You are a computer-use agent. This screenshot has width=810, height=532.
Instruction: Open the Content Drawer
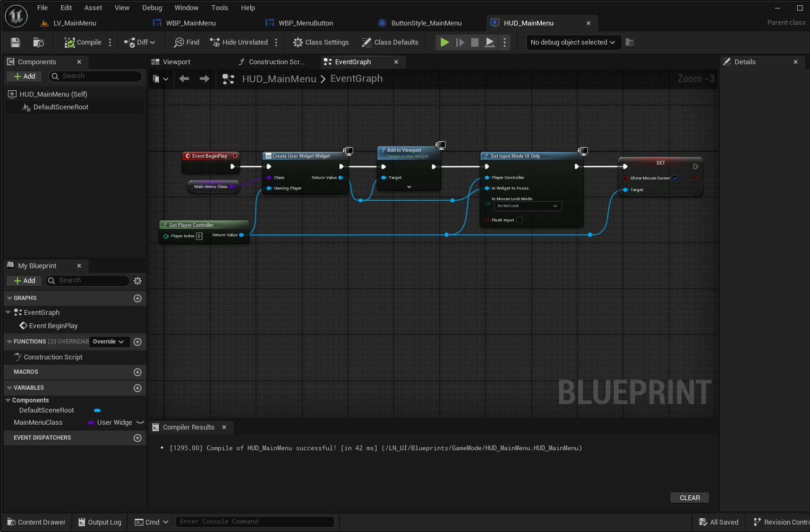click(x=37, y=522)
